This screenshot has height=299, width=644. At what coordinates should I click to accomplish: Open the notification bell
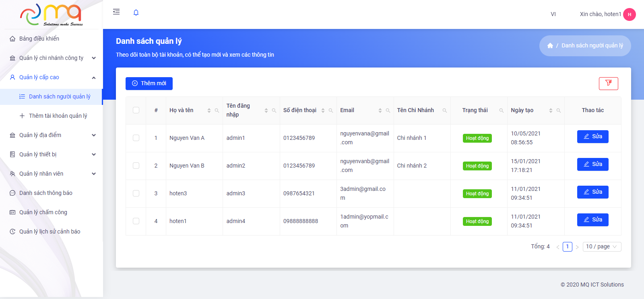(x=136, y=12)
